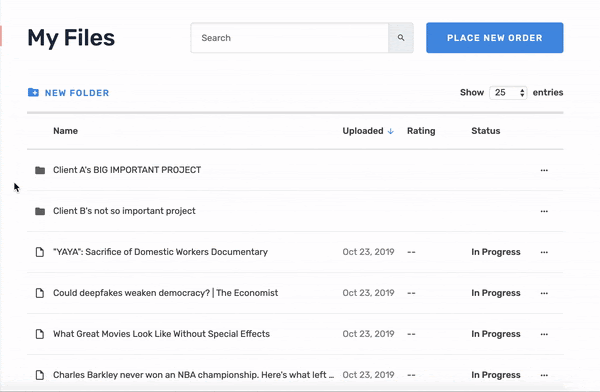Click file icon for YAYA documentary row
This screenshot has width=600, height=392.
(39, 252)
